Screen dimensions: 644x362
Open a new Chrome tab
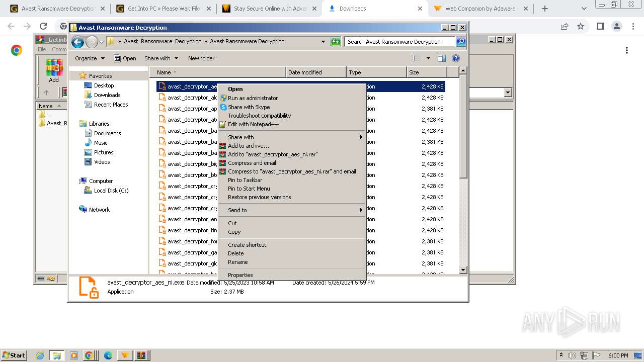(545, 9)
